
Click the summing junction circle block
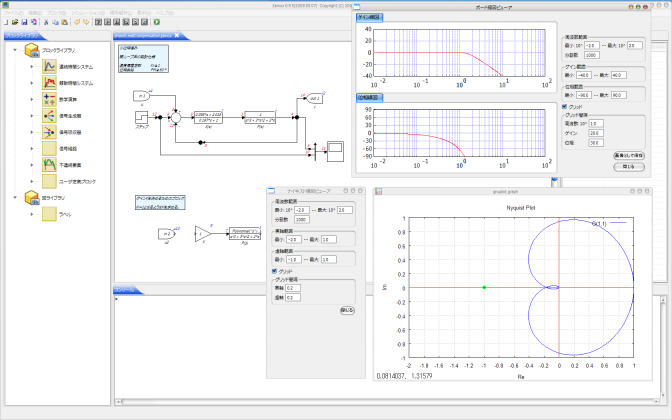tap(175, 118)
